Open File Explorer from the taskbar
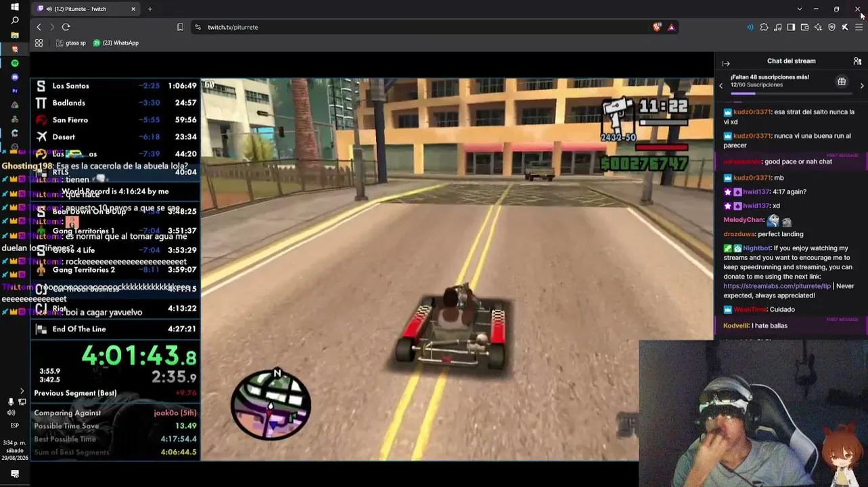This screenshot has width=868, height=487. tap(15, 35)
